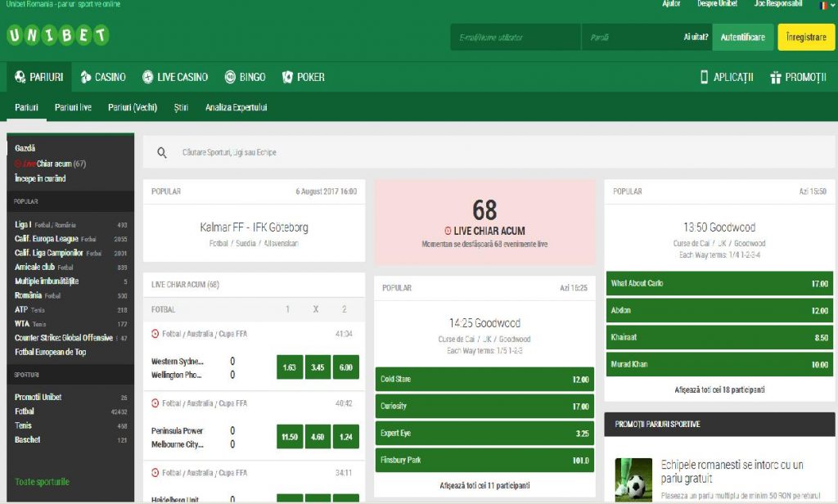Open the Casino section

(103, 77)
